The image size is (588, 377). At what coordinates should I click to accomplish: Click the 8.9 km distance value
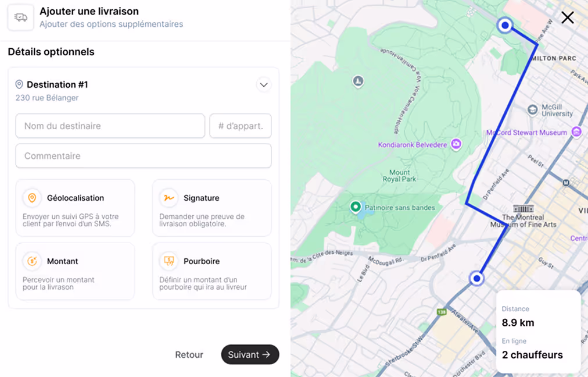click(518, 322)
